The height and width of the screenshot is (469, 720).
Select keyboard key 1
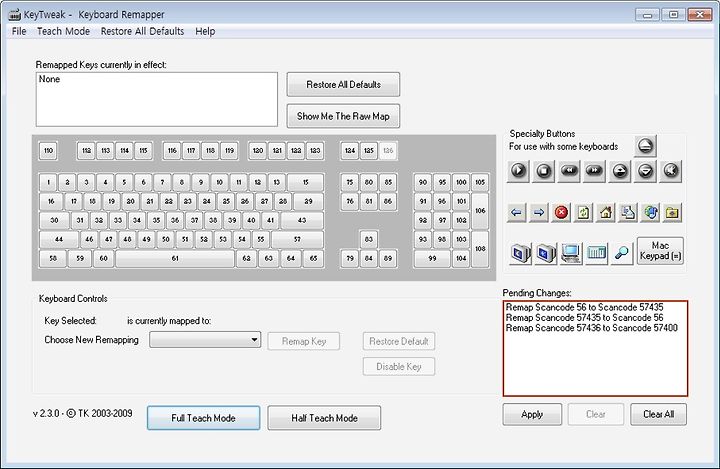click(48, 182)
